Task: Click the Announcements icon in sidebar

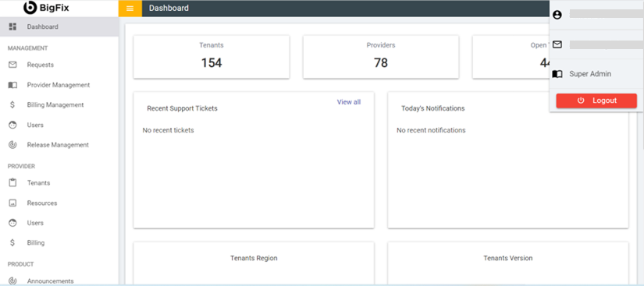Action: 12,281
